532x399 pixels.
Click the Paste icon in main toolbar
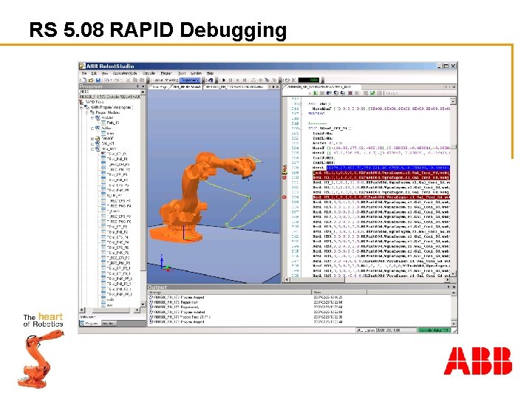141,81
